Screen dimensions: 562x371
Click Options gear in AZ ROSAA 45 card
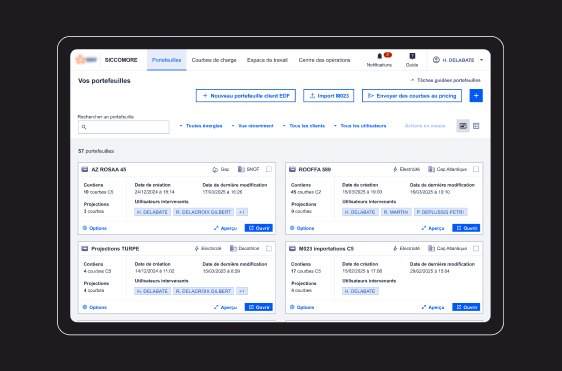click(95, 228)
